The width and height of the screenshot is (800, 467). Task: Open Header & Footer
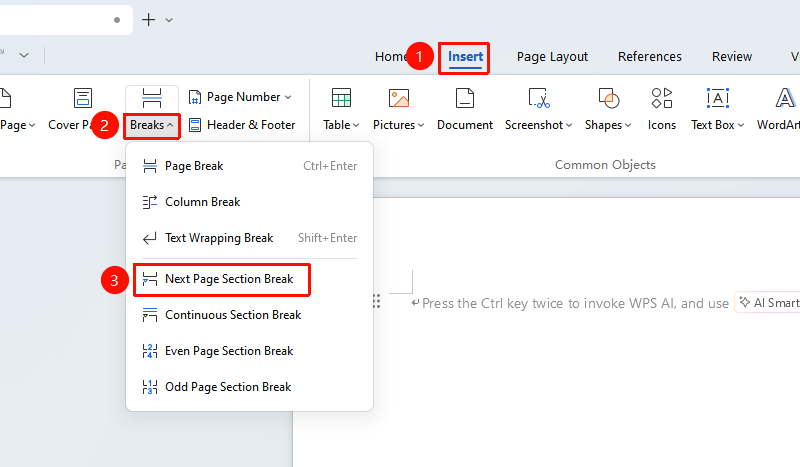coord(242,125)
